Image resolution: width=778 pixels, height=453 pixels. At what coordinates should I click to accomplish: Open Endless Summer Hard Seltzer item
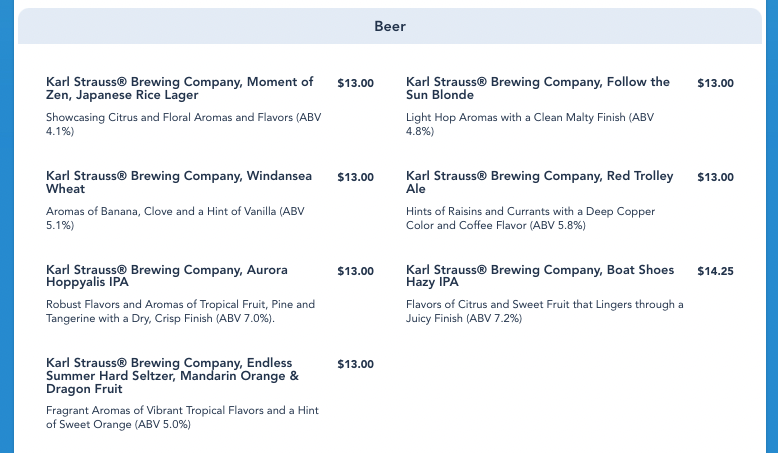pyautogui.click(x=173, y=376)
